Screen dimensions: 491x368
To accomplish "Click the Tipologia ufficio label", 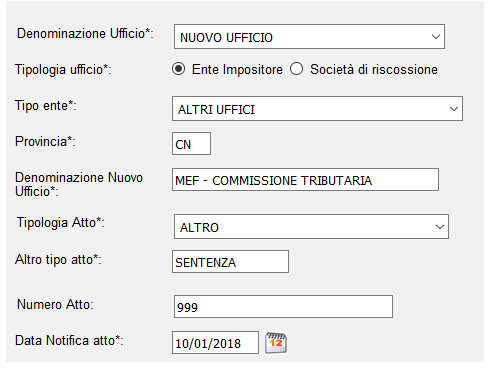I will point(63,70).
